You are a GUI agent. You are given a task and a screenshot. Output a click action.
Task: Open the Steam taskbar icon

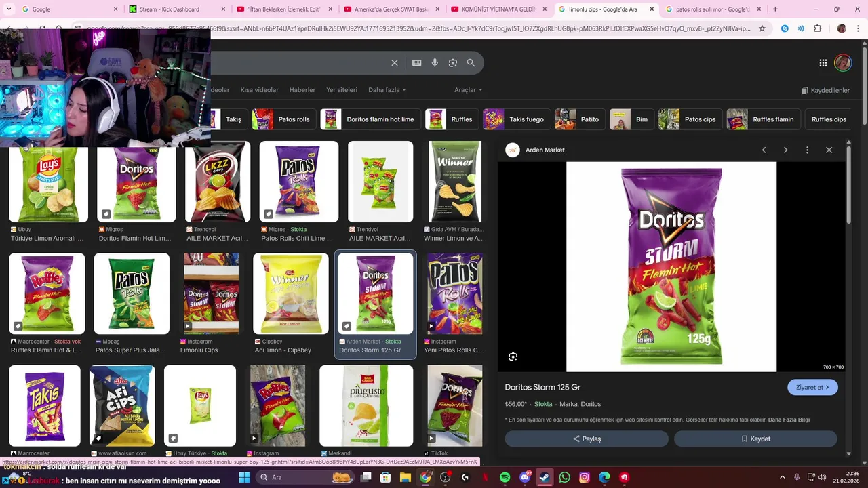[545, 477]
